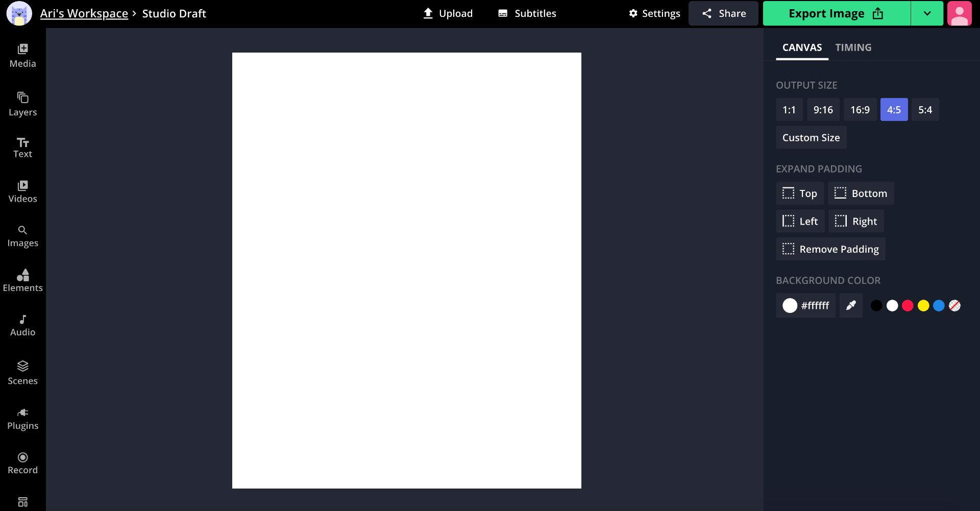Open Custom Size settings

coord(811,138)
